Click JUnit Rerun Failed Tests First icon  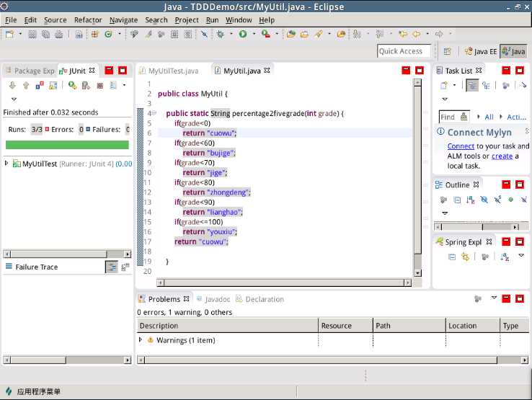point(86,85)
